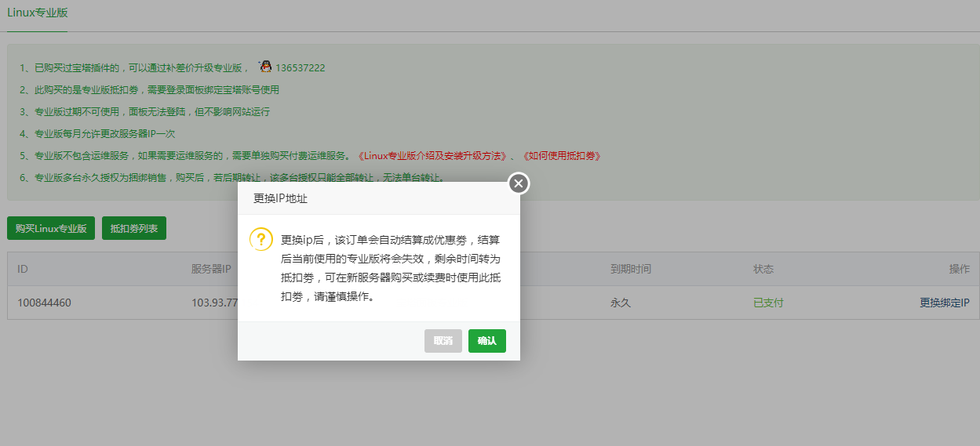The image size is (980, 446).
Task: Cancel the dialog with 取消 button
Action: pos(443,341)
